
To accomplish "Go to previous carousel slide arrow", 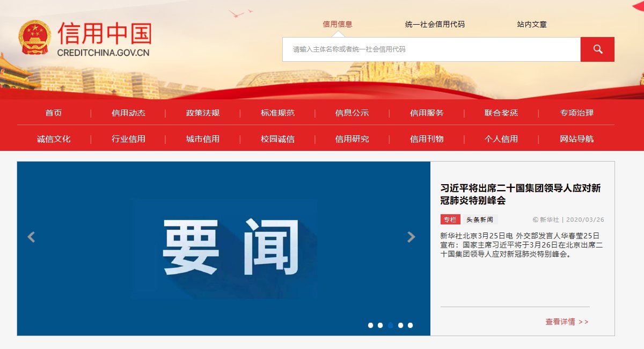I will pyautogui.click(x=31, y=237).
